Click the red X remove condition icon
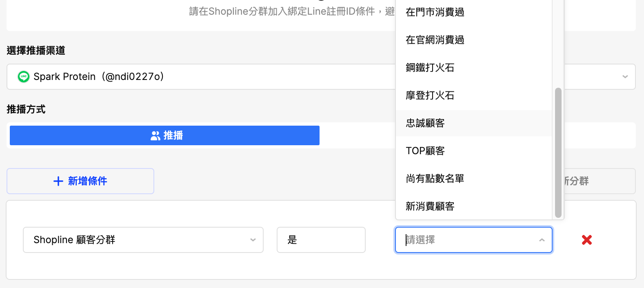The image size is (644, 288). (587, 240)
